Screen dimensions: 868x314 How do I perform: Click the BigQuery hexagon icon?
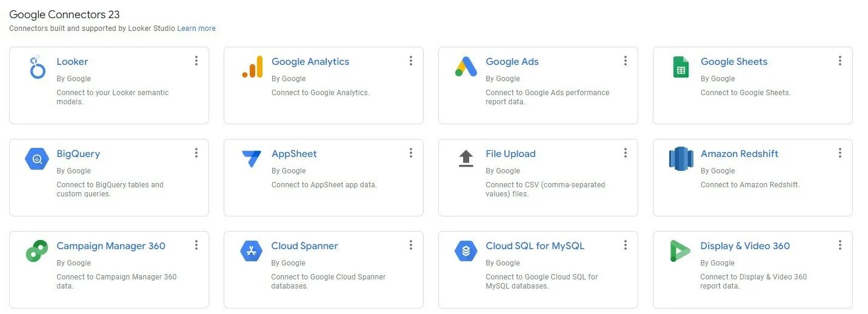pos(38,159)
